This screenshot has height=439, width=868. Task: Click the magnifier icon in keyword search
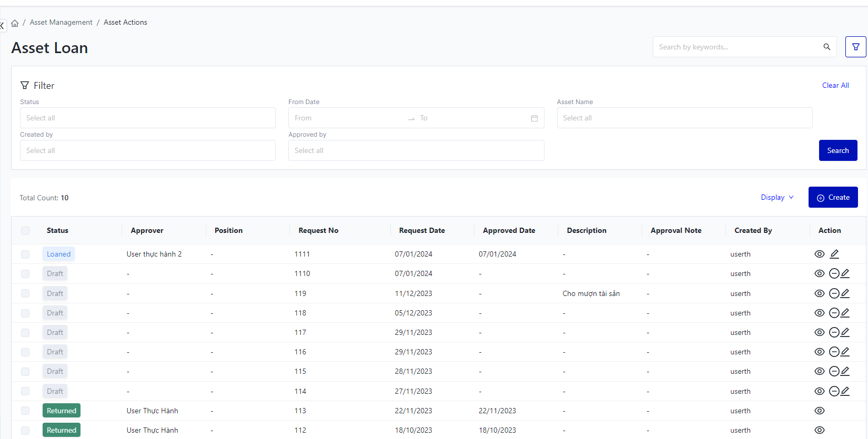826,47
